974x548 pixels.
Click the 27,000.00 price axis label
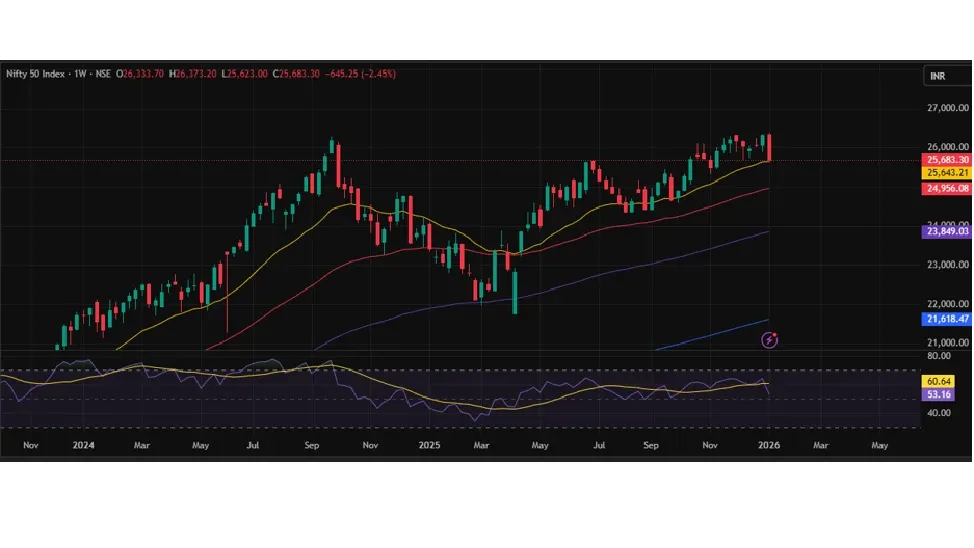(x=948, y=108)
